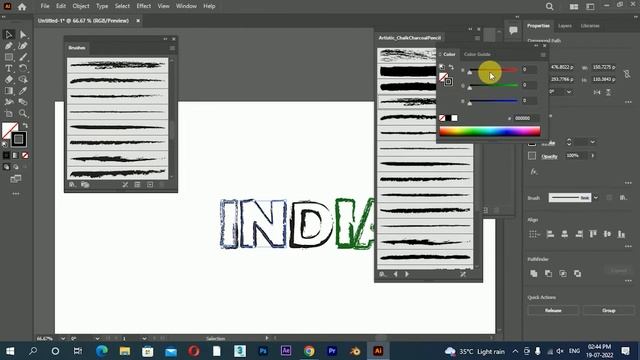Viewport: 640px width, 360px height.
Task: Open Photoshop from the Windows taskbar
Action: (263, 351)
